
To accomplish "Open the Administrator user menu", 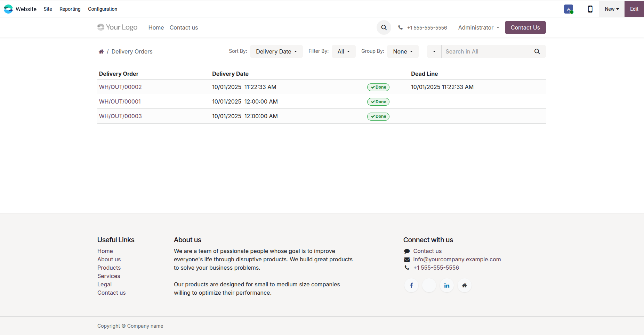I will click(478, 27).
